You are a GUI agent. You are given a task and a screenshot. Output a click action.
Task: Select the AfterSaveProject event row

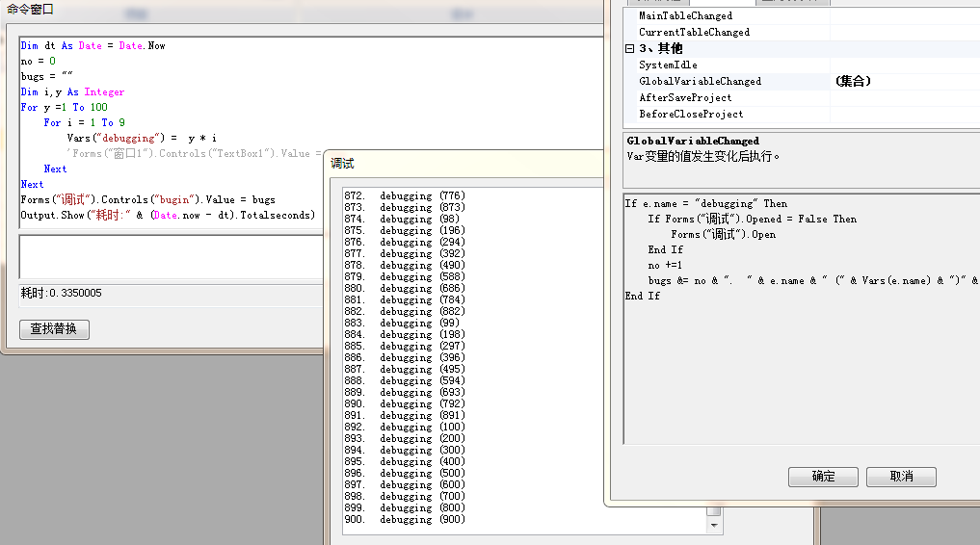point(685,97)
